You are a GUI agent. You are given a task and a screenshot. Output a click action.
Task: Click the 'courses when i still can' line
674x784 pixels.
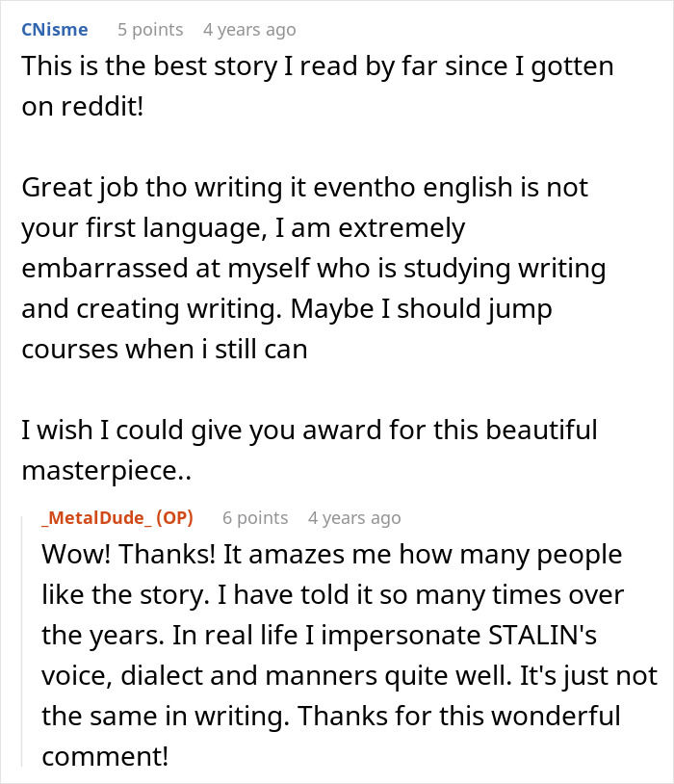pyautogui.click(x=164, y=348)
